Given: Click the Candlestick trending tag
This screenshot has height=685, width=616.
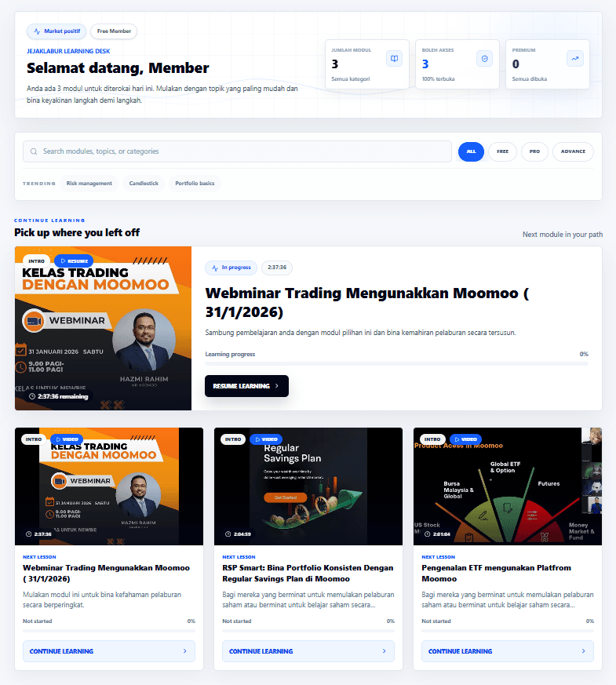Looking at the screenshot, I should 144,184.
